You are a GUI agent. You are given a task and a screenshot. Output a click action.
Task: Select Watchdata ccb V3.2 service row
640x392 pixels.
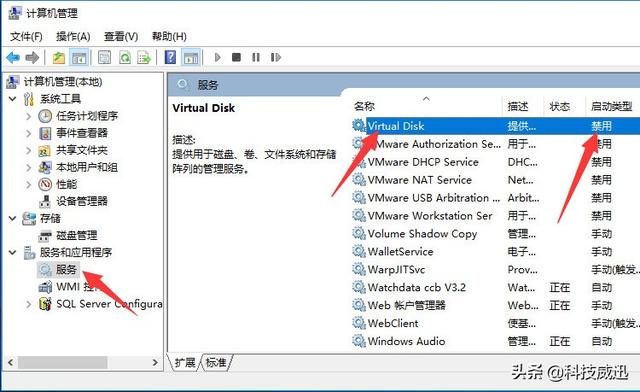pos(496,287)
